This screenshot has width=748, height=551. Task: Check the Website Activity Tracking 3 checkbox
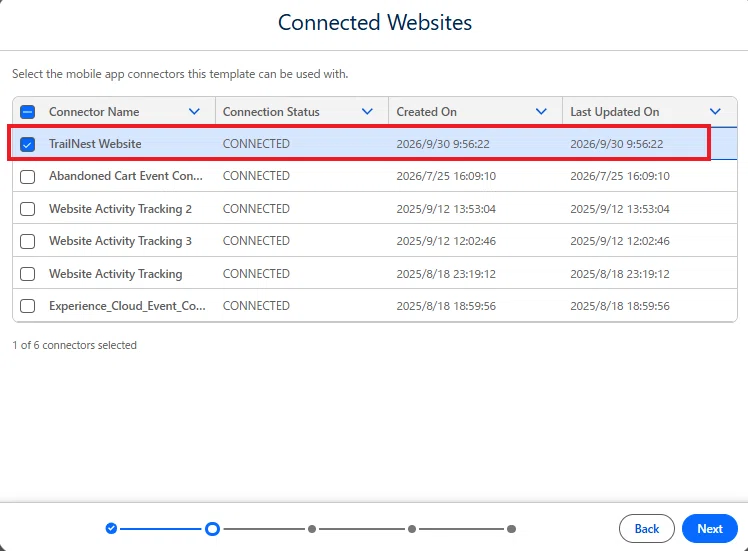28,241
